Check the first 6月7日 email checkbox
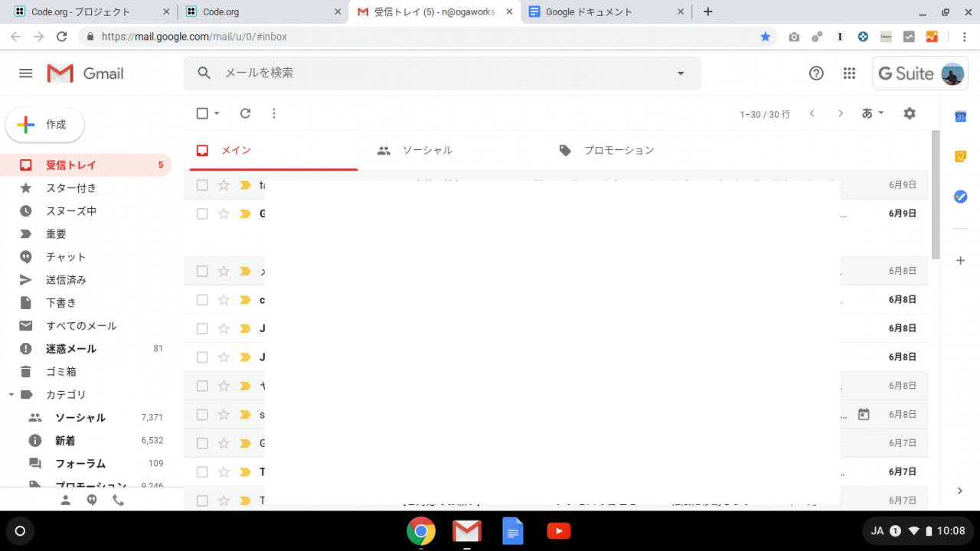Screen dimensions: 980x551 pos(202,443)
